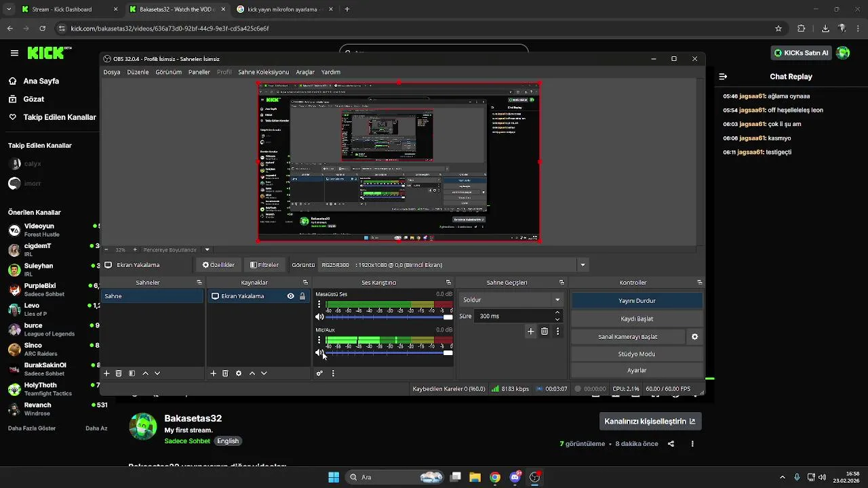Open the Paneller menu in OBS
868x488 pixels.
point(199,72)
